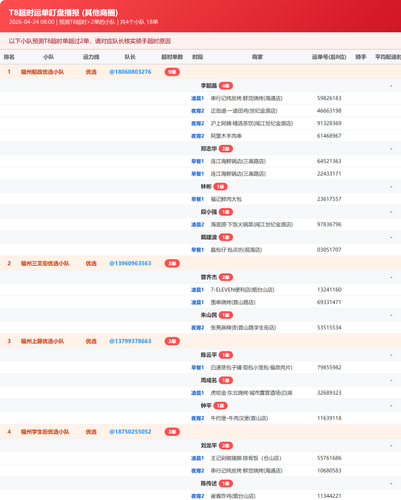This screenshot has width=401, height=500.
Task: Click order number 32689323
Action: 329,393
